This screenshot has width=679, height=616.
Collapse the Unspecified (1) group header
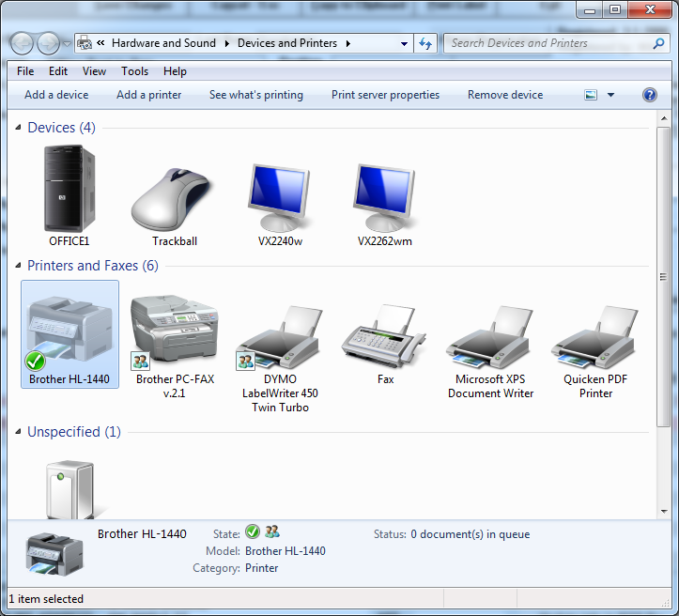73,432
